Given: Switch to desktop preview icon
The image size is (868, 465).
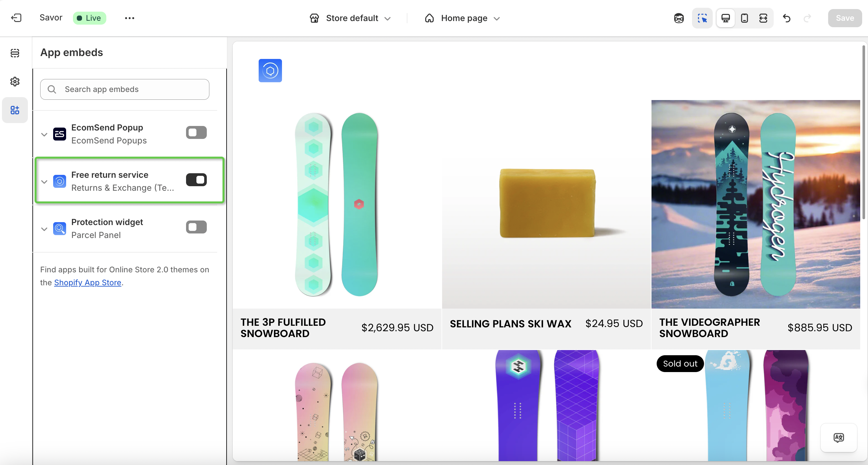Looking at the screenshot, I should pyautogui.click(x=725, y=18).
